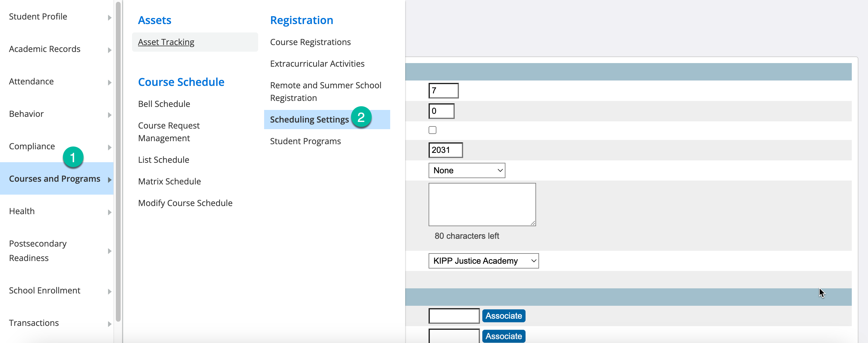The width and height of the screenshot is (868, 343).
Task: Click arrow next to Attendance menu
Action: point(110,82)
